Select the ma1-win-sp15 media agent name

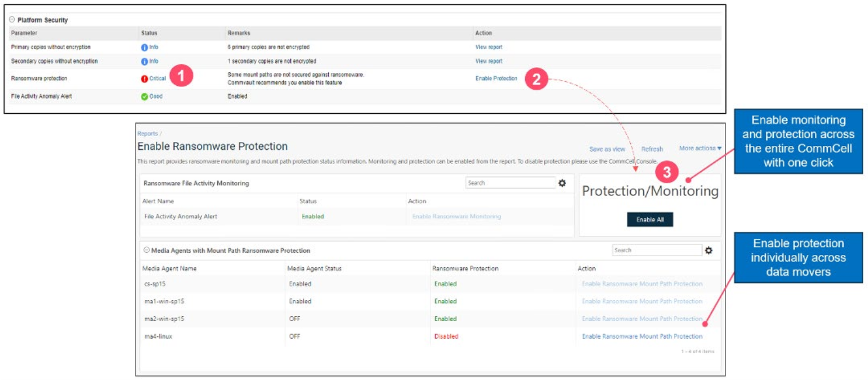coord(164,301)
